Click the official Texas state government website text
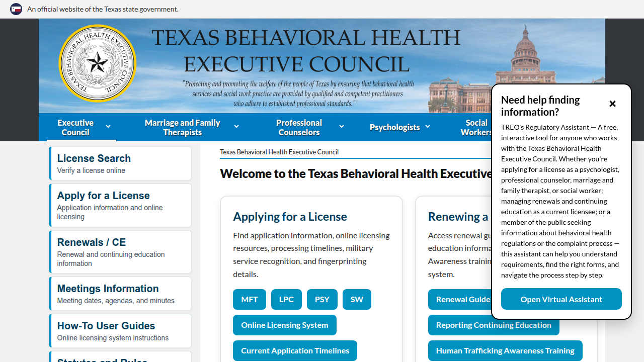This screenshot has height=362, width=644. [103, 9]
